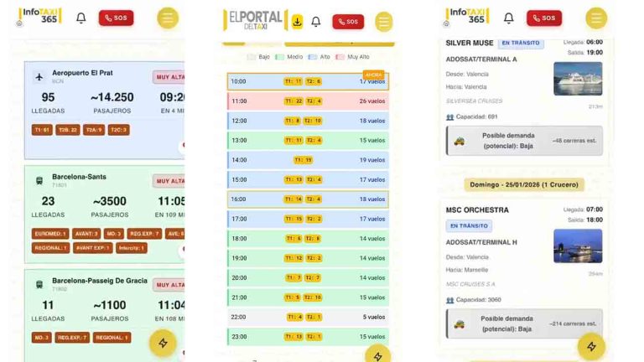644x362 pixels.
Task: Click T1: 19 tag in the 14:00 row
Action: [x=303, y=160]
